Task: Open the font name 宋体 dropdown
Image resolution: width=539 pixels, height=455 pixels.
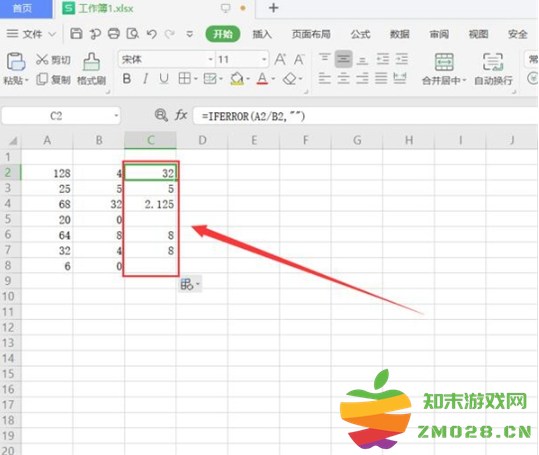Action: click(x=210, y=59)
